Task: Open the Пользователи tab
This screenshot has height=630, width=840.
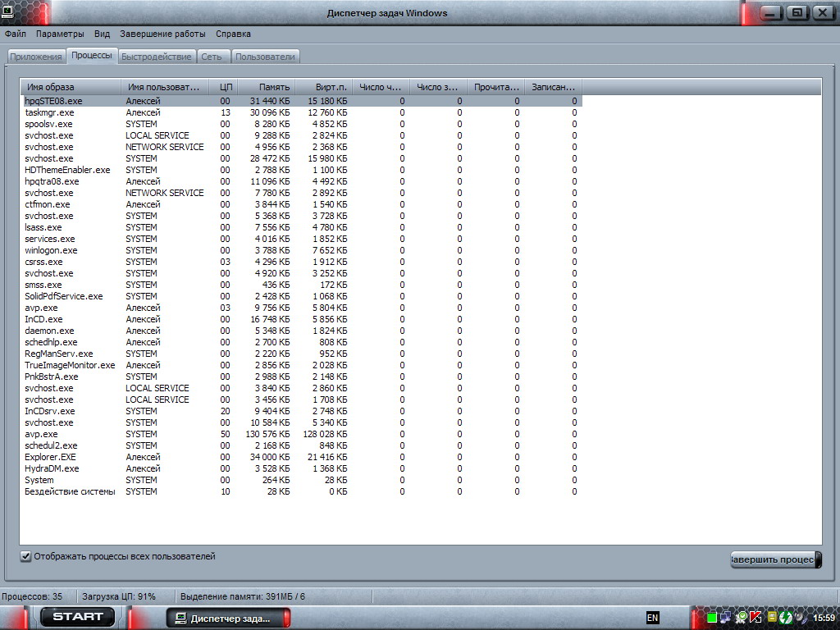Action: (x=265, y=57)
